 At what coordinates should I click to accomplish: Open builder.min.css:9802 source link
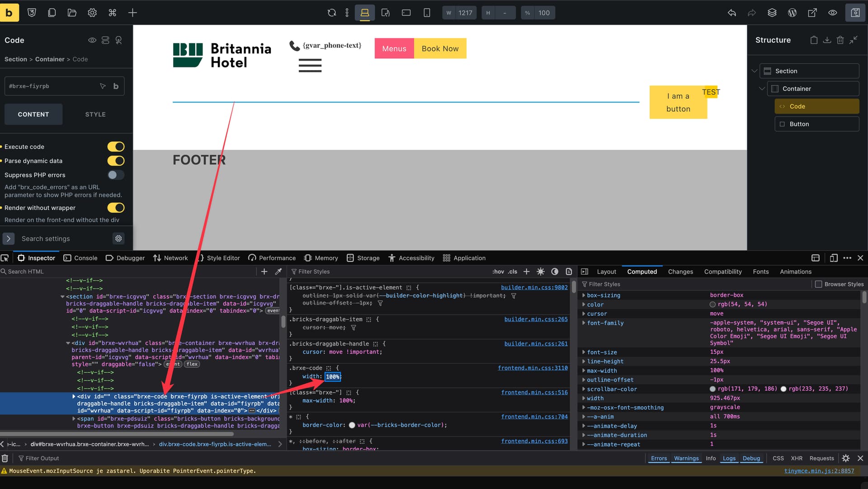pos(534,287)
